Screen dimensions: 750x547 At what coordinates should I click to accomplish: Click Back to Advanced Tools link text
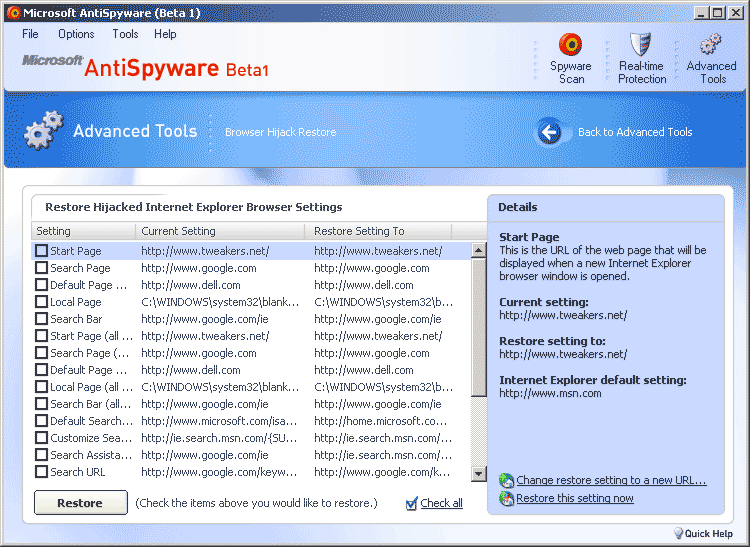click(635, 132)
